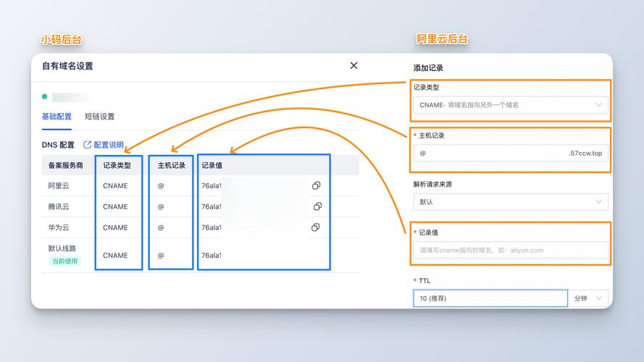Click the 主机记录 column header
Viewport: 644px width, 362px height.
[172, 165]
